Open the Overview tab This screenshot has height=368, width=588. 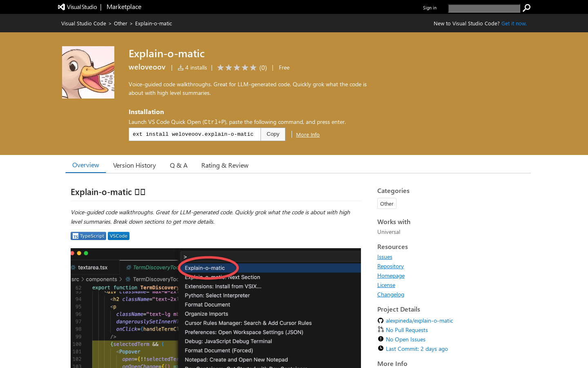[85, 165]
